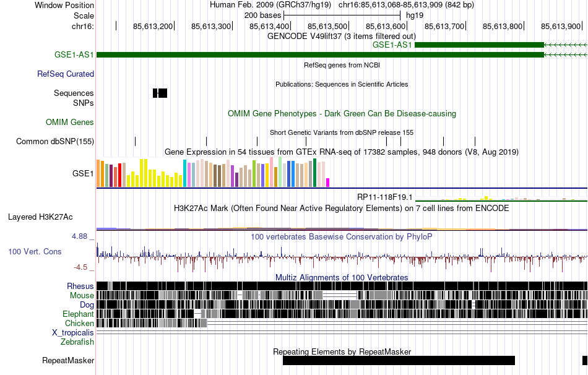This screenshot has height=375, width=588.
Task: Open the RefSeq Curated track label
Action: coord(65,74)
